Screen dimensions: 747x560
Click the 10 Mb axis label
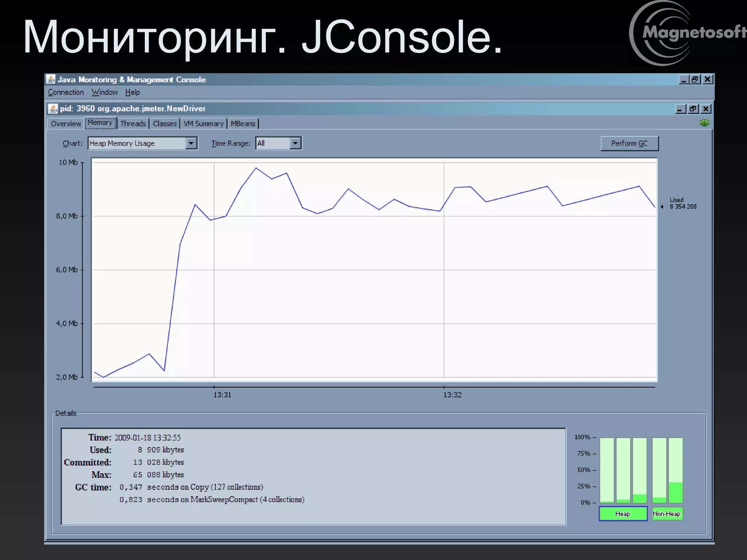pyautogui.click(x=68, y=162)
